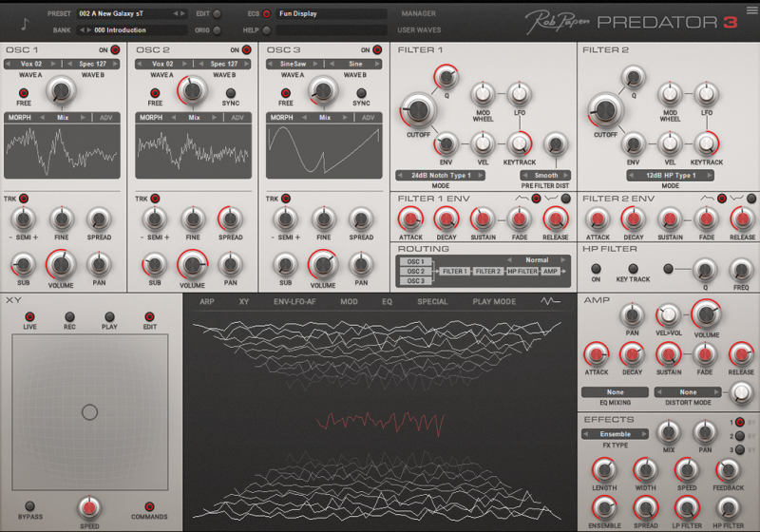
Task: Click the XY SPEED knob
Action: (89, 507)
